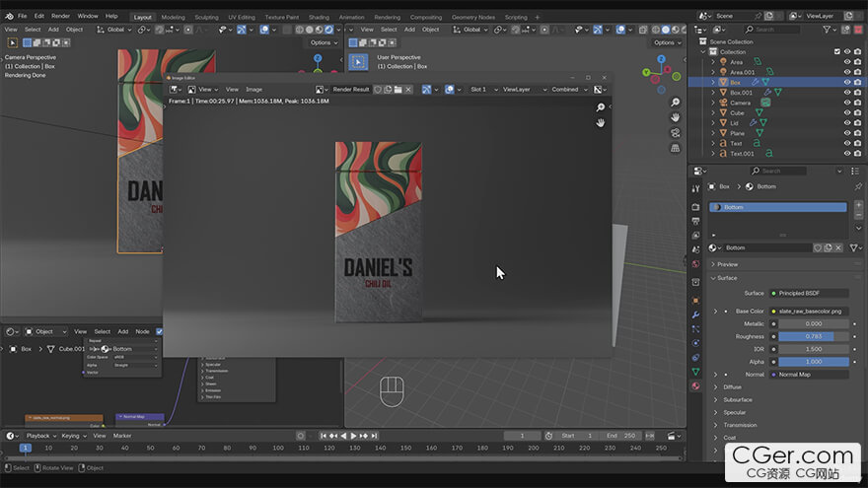This screenshot has height=488, width=868.
Task: Disable rendering of Plane with camera icon
Action: coord(857,133)
